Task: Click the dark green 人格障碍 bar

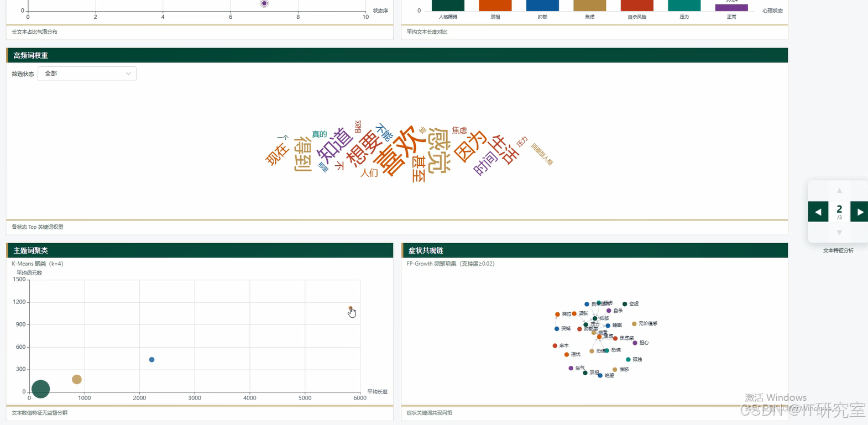Action: click(448, 6)
